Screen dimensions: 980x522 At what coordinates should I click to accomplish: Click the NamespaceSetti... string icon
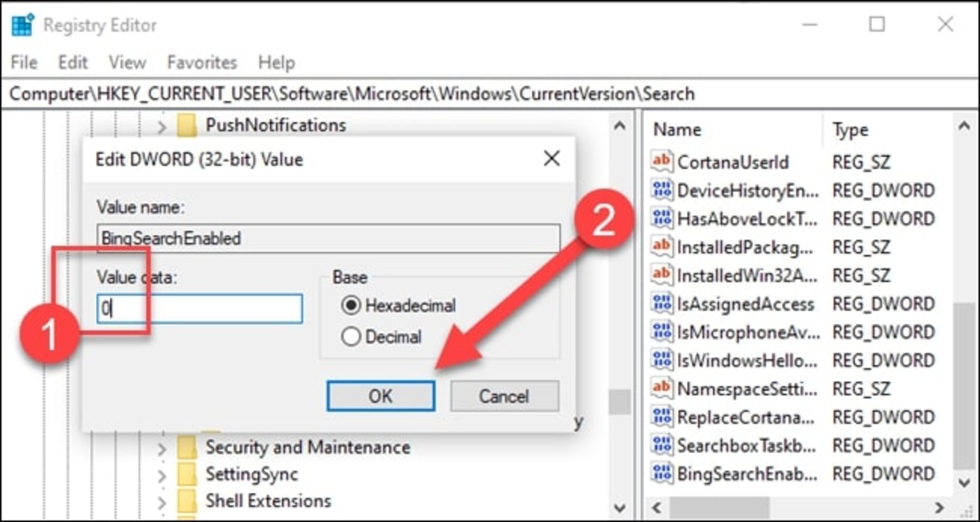click(662, 388)
